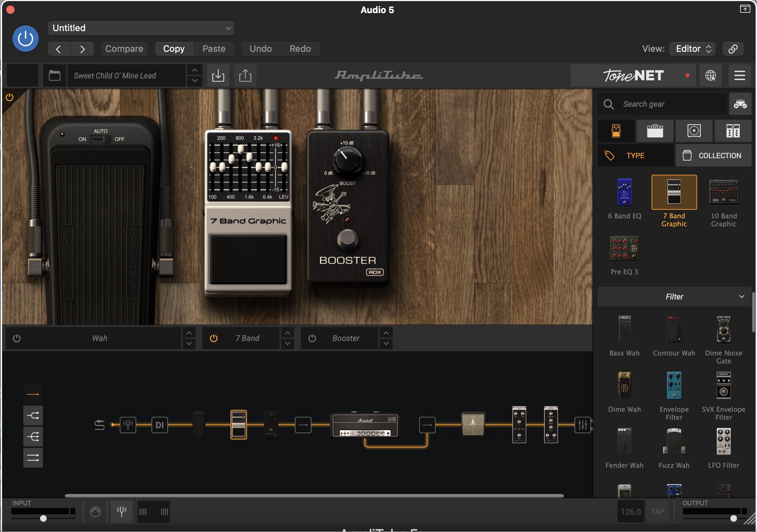757x532 pixels.
Task: Go to previous preset arrow
Action: point(59,49)
